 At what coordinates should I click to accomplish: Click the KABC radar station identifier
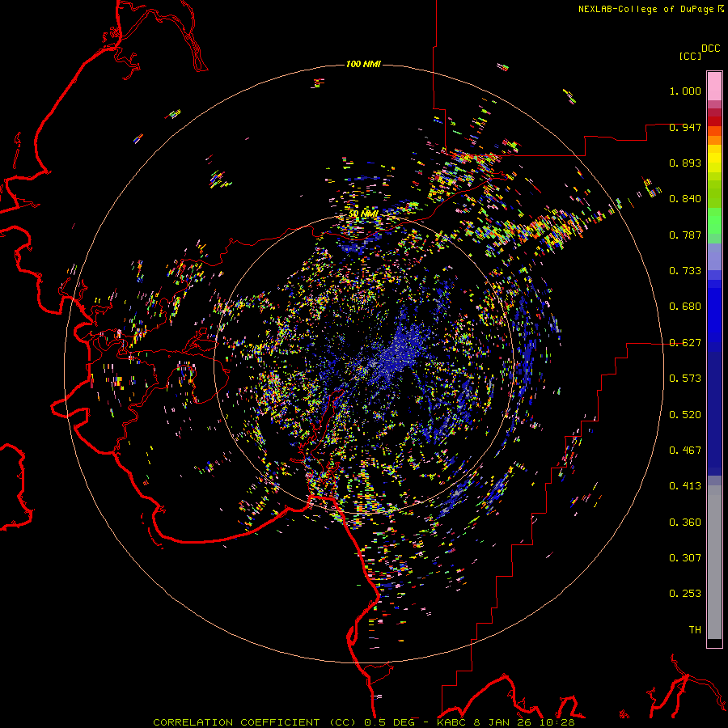tap(451, 722)
